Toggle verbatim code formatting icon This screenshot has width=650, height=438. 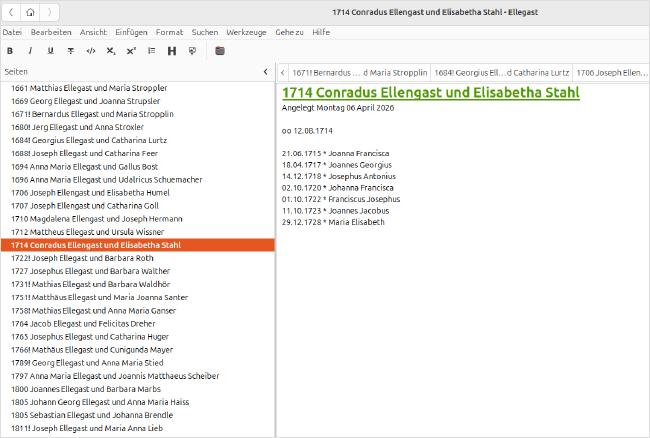91,51
